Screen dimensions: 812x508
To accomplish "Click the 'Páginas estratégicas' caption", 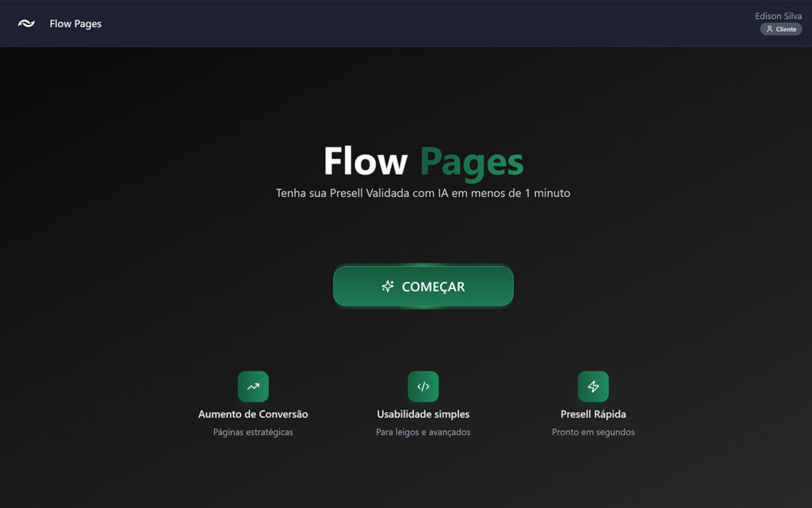I will pos(253,432).
